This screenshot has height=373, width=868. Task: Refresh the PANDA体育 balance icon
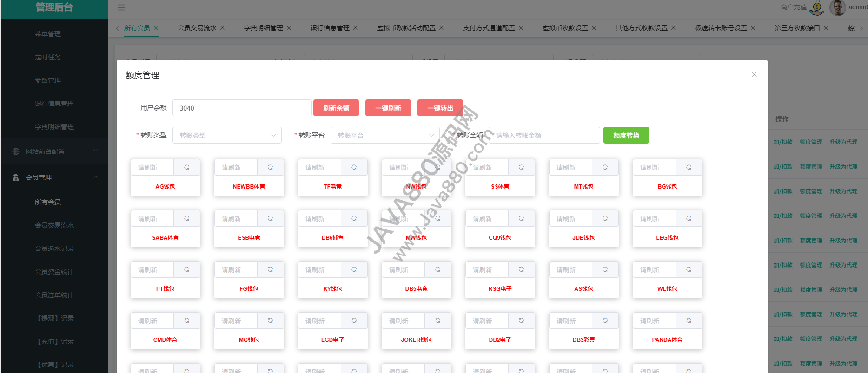pyautogui.click(x=689, y=321)
